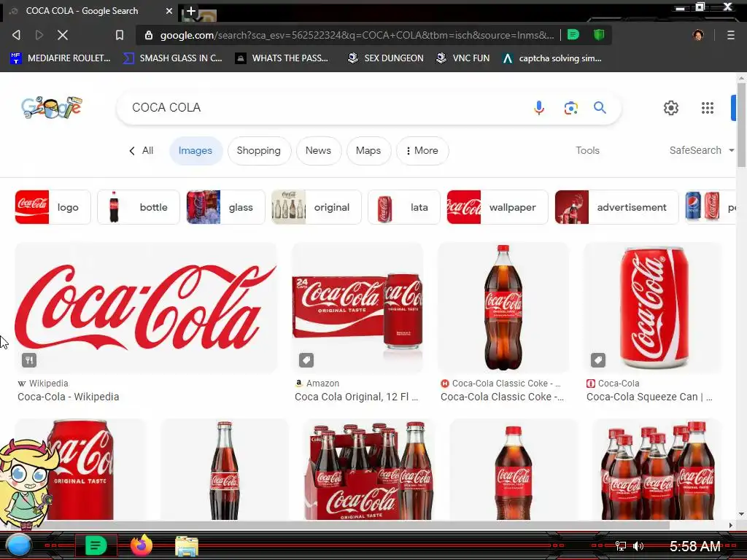Click the green chat extension icon in address bar
The width and height of the screenshot is (747, 560).
tap(573, 34)
